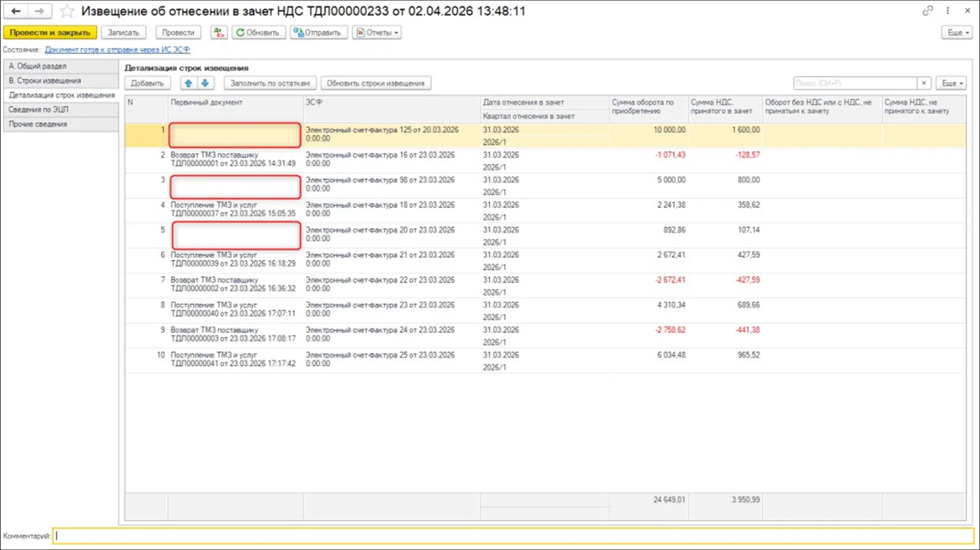980x550 pixels.
Task: Open the Дт/Кт postings icon
Action: (x=219, y=32)
